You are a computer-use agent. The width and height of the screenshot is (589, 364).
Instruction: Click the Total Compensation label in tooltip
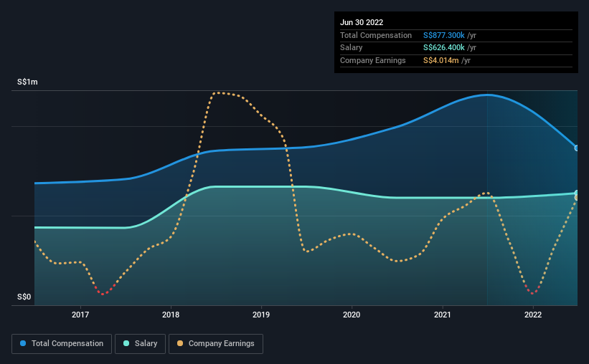point(376,35)
